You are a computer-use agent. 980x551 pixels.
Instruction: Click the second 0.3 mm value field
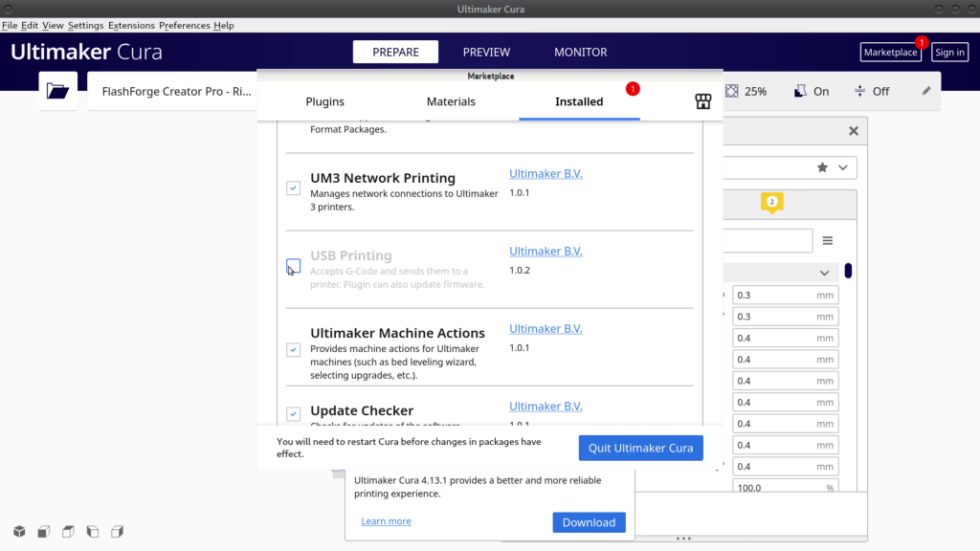click(x=785, y=316)
